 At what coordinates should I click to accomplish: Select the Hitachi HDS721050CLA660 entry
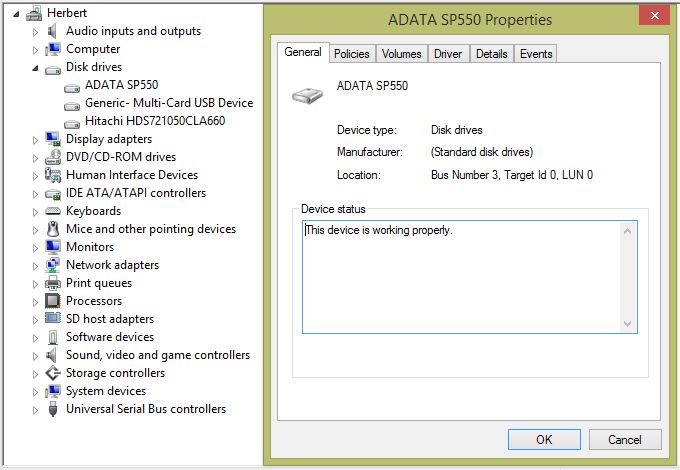(155, 121)
